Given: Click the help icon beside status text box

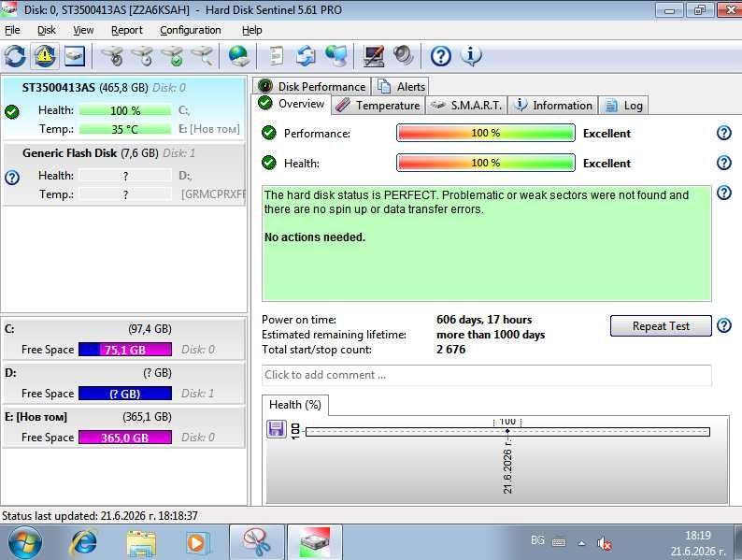Looking at the screenshot, I should point(724,193).
